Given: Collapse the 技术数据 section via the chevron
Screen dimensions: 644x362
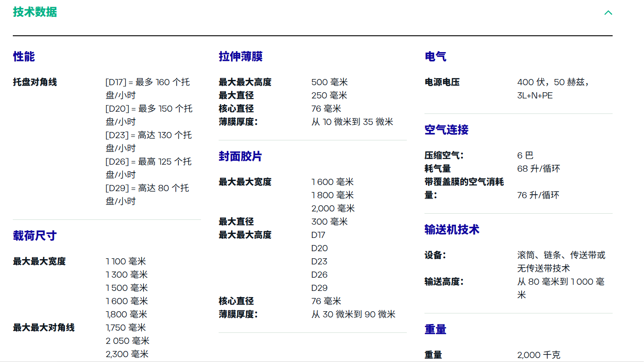Looking at the screenshot, I should pos(608,13).
